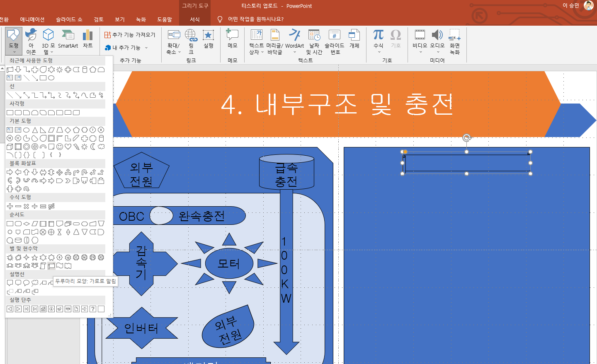Select the explosion 1 star shape
Image resolution: width=597 pixels, height=364 pixels.
[x=10, y=258]
